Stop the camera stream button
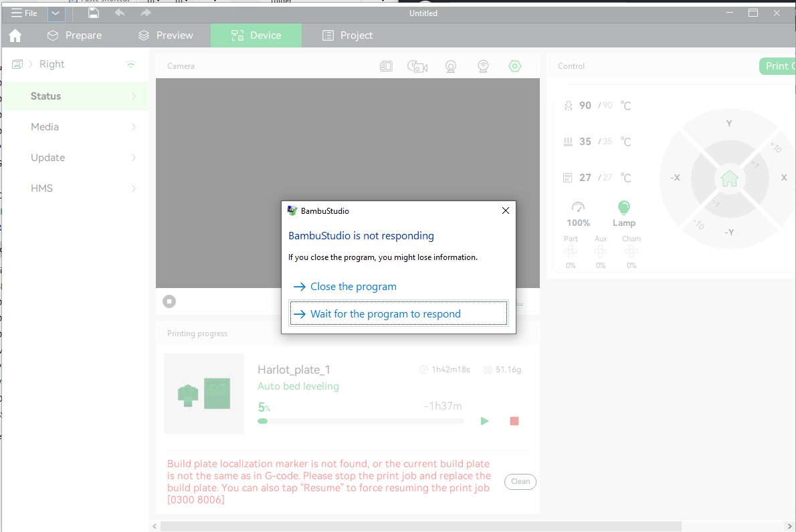This screenshot has width=796, height=532. coord(169,301)
